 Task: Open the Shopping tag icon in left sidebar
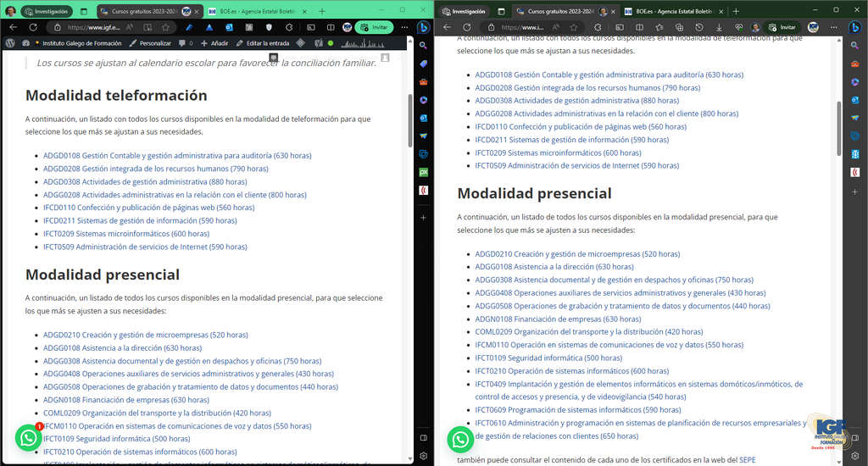click(423, 64)
